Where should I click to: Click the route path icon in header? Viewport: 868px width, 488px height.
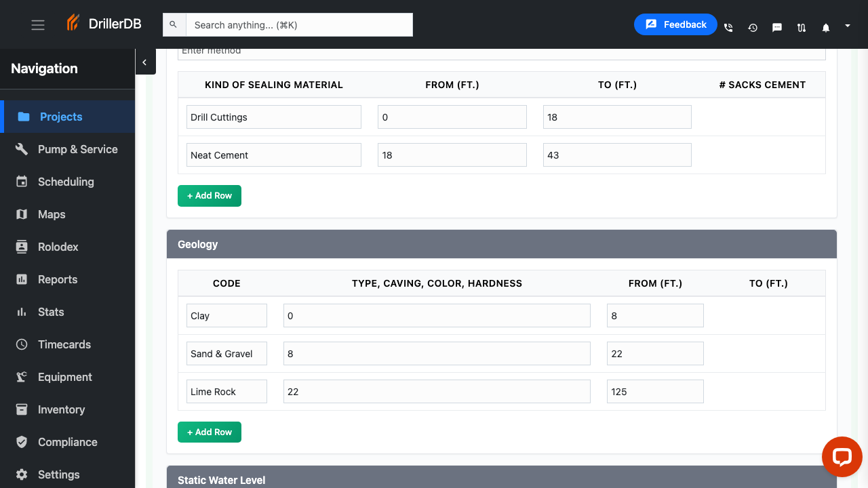[x=802, y=28]
